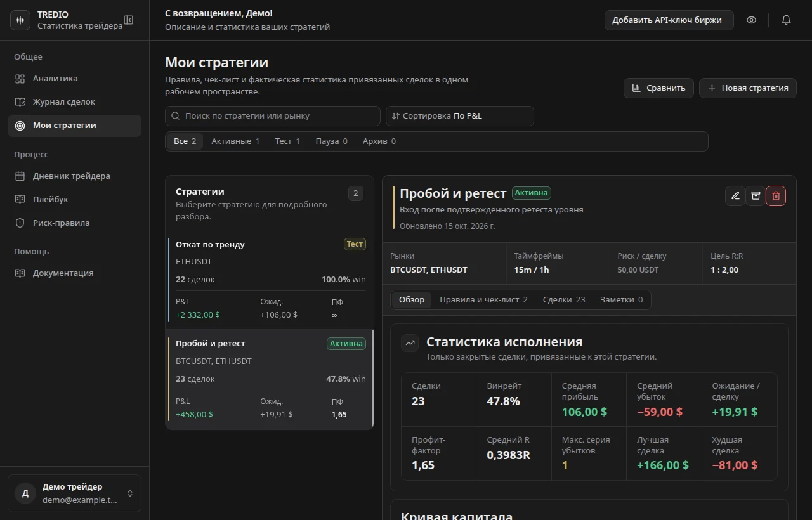Viewport: 812px width, 520px height.
Task: Click plus icon on Новая стратегия
Action: [x=712, y=88]
